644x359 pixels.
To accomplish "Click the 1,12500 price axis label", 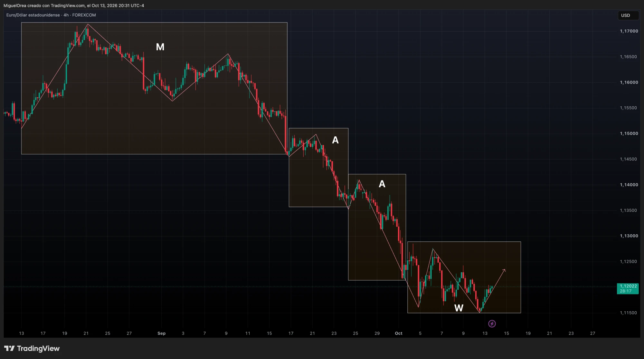I will coord(628,261).
